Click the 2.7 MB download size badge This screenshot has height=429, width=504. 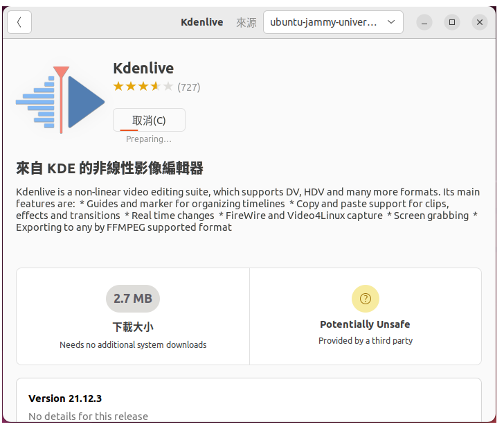133,298
